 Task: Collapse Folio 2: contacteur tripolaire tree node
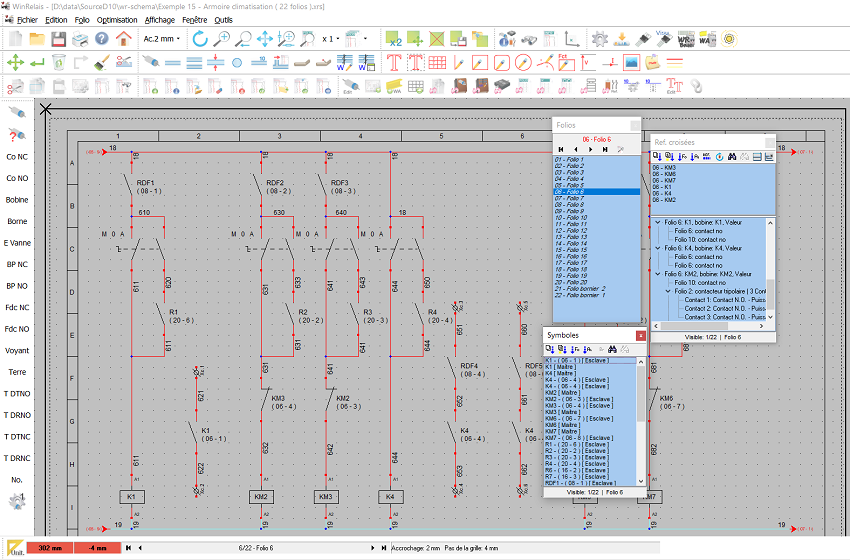(668, 291)
